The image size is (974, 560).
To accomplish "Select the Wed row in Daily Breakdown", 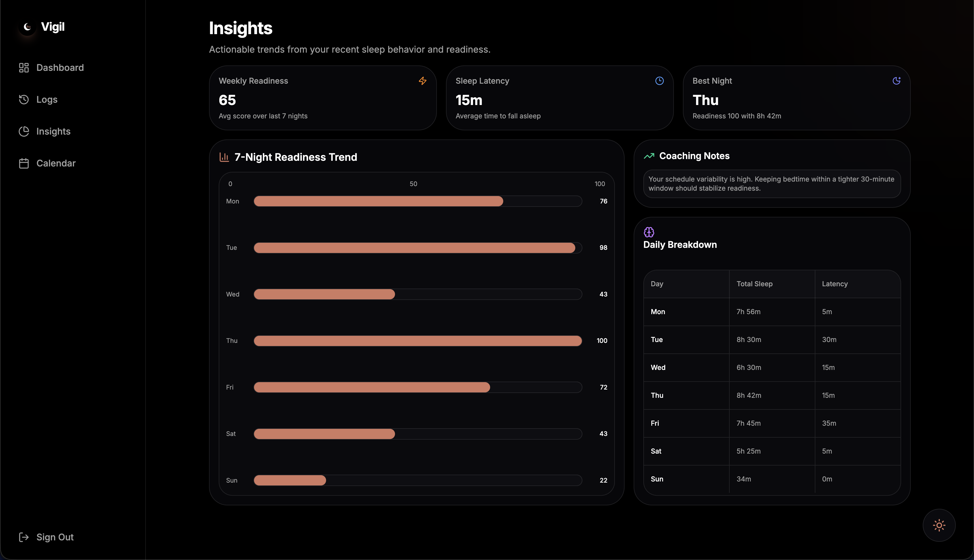I will pos(658,367).
